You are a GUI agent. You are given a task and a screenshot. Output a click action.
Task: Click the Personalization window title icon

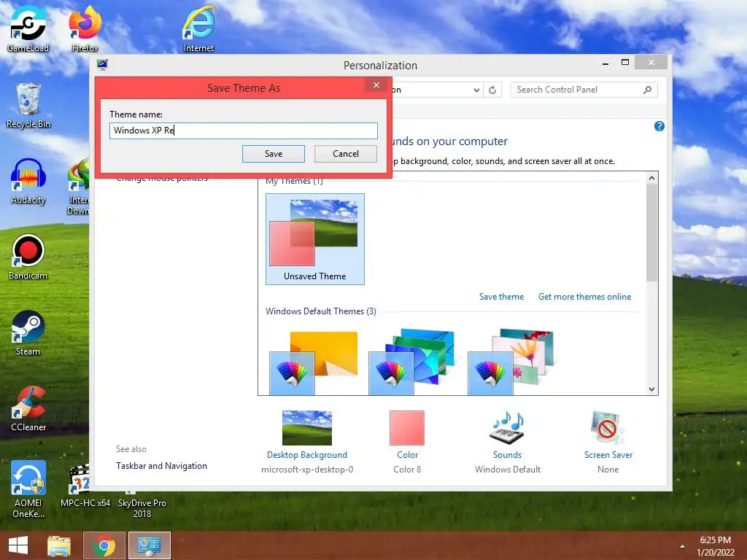[x=102, y=64]
